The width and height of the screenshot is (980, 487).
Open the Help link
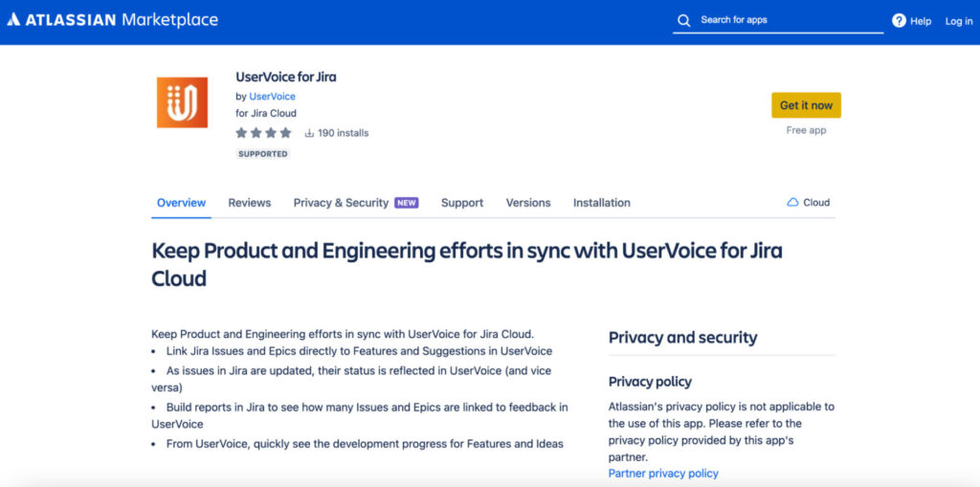[920, 21]
